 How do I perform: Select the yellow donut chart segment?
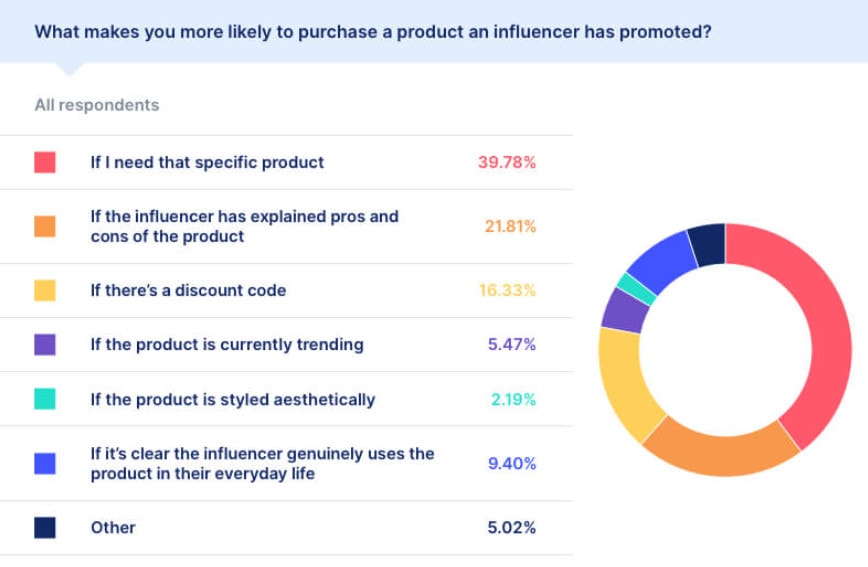(x=622, y=385)
